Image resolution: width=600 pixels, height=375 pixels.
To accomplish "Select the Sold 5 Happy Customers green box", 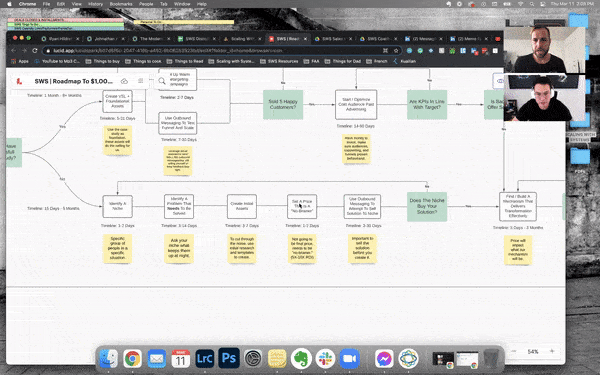I will pos(283,104).
